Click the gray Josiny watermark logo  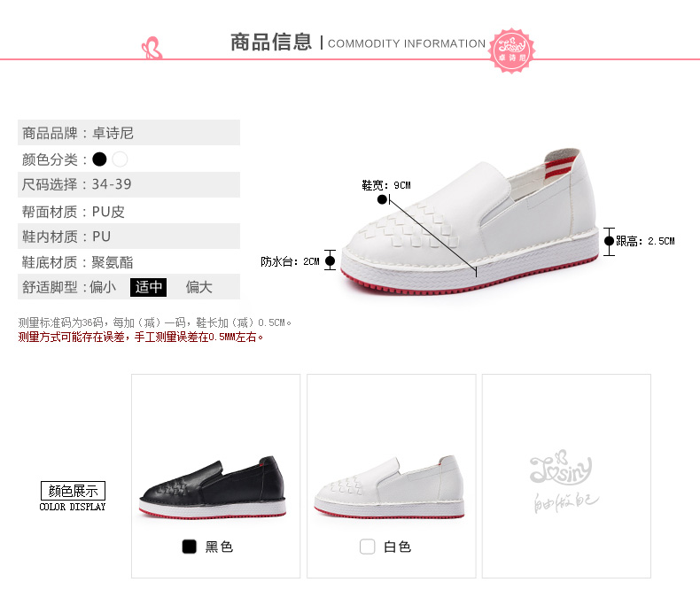(565, 482)
